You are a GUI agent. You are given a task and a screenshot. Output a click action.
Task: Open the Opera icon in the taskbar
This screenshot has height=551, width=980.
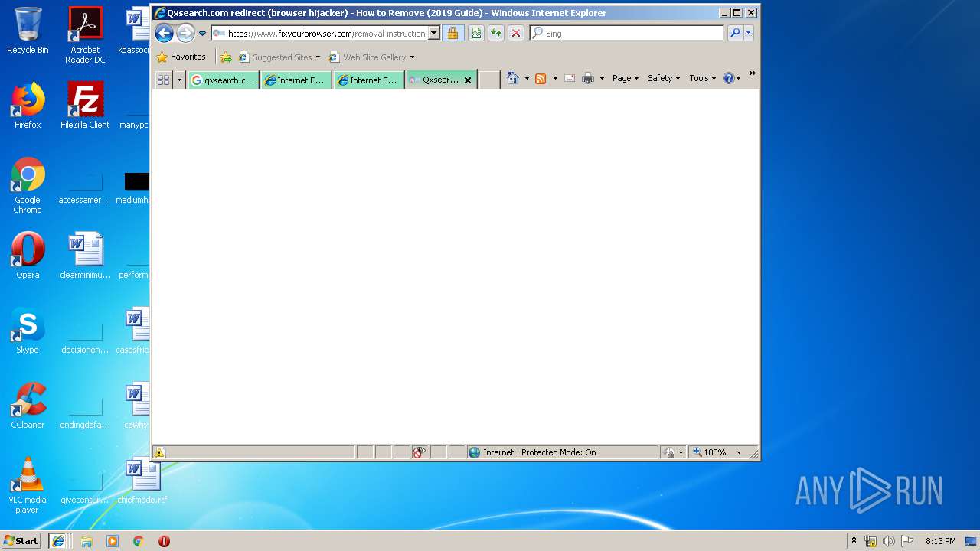click(164, 541)
